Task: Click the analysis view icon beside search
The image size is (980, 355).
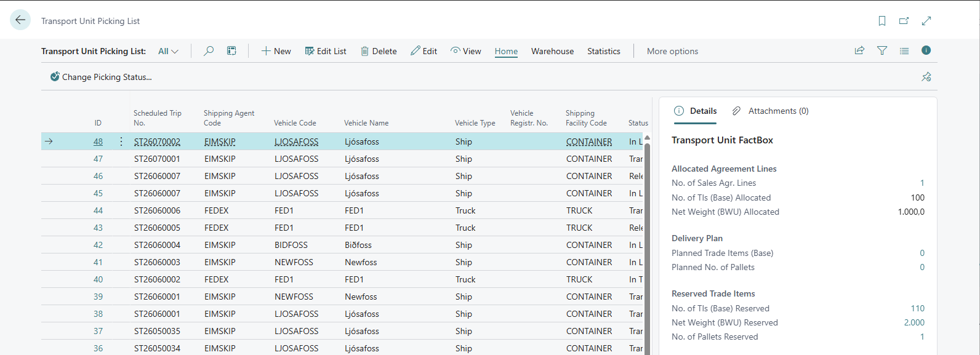Action: click(x=231, y=51)
